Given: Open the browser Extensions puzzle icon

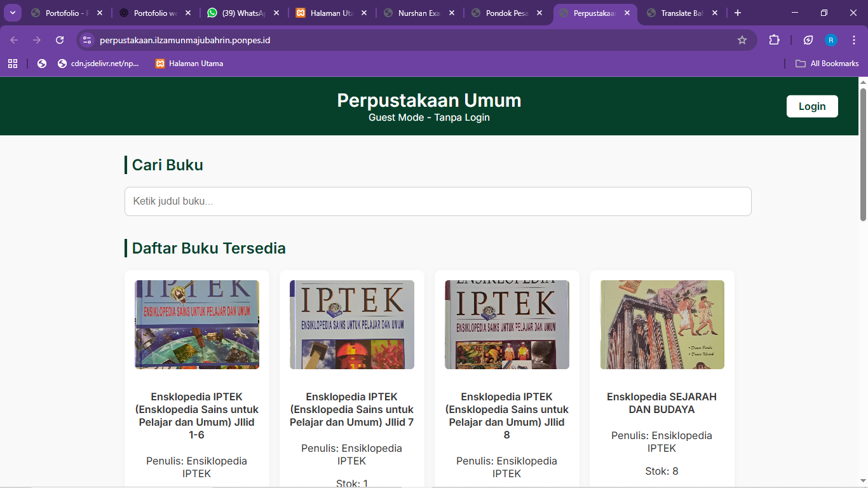Looking at the screenshot, I should (x=774, y=39).
